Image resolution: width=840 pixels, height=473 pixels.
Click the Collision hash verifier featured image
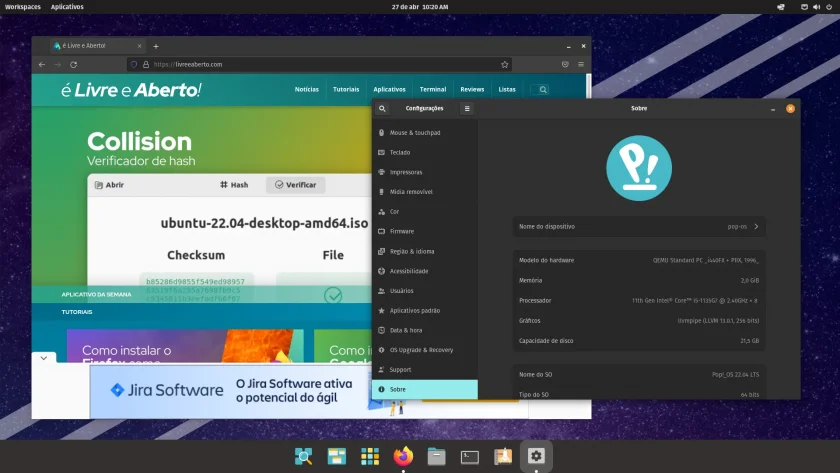click(x=202, y=204)
